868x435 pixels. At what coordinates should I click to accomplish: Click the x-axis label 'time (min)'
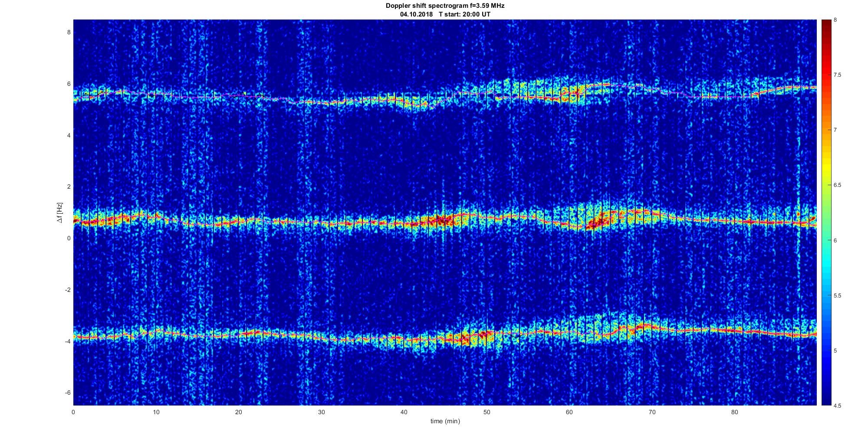(x=445, y=421)
